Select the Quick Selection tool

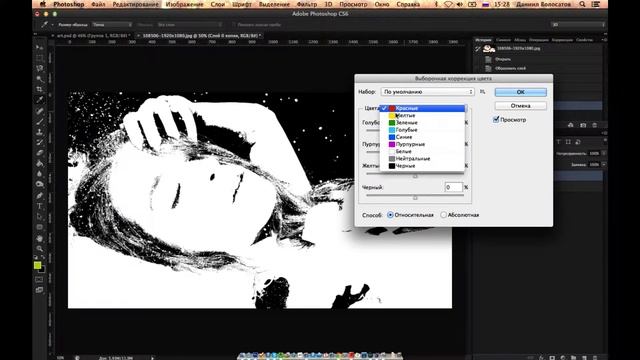40,79
